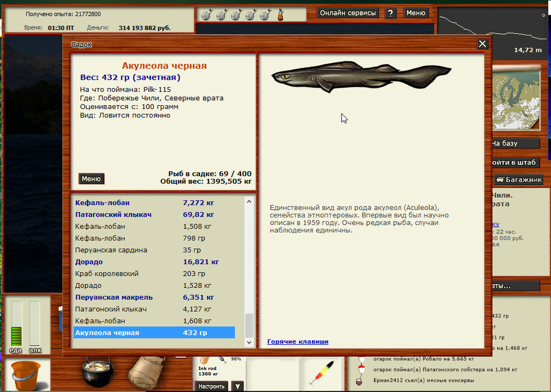
Task: Expand the arrow next to Настроить
Action: tap(237, 386)
